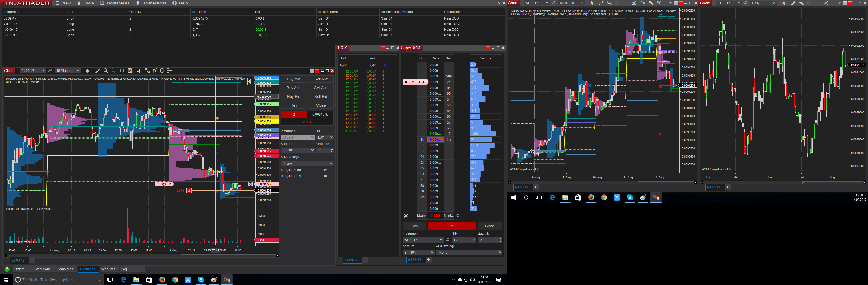Click the Sell Bid button
The image size is (868, 285).
[x=321, y=97]
